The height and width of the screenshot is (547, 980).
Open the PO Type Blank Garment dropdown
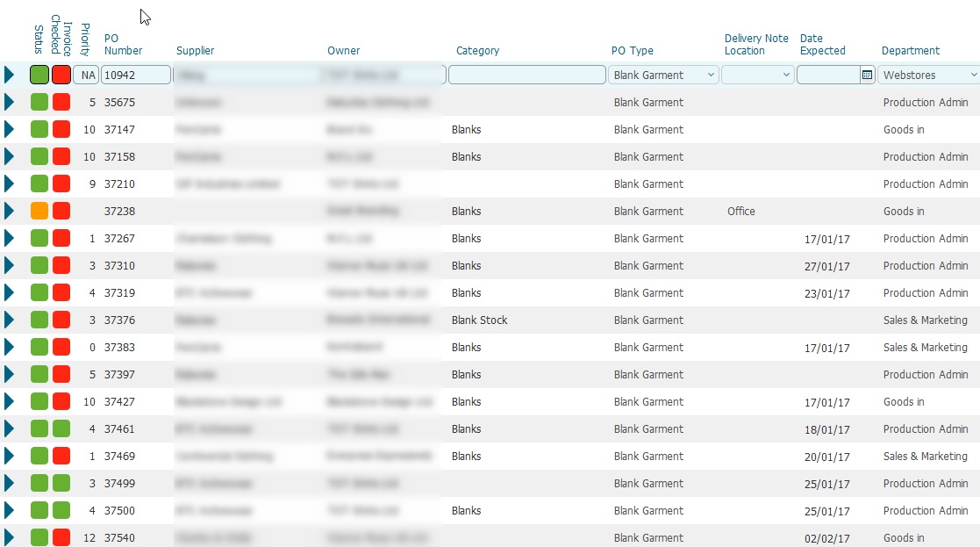point(664,76)
